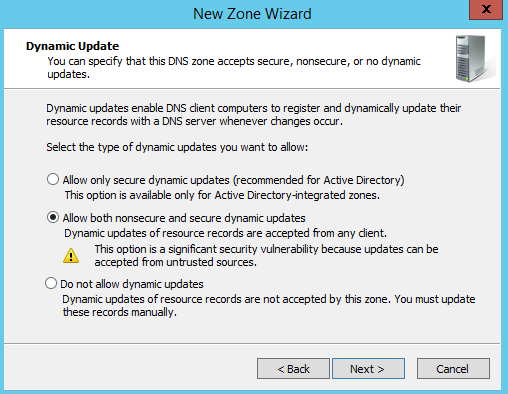Click the 'You must update these records manually' text
The width and height of the screenshot is (508, 394).
click(x=269, y=306)
